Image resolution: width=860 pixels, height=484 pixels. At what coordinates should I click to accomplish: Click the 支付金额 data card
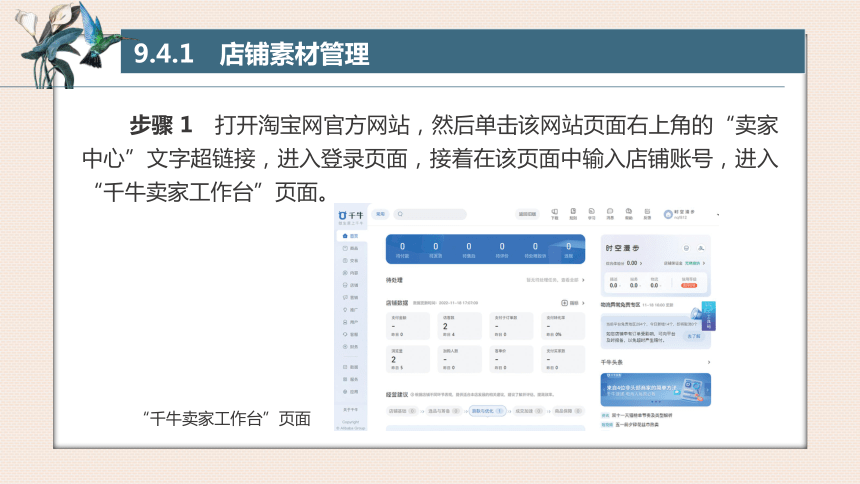pos(408,326)
